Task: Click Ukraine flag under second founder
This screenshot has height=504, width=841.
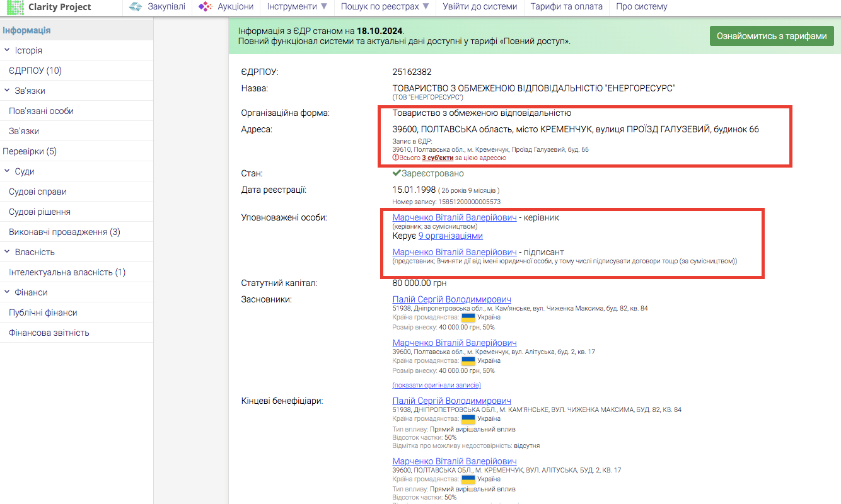Action: [x=468, y=361]
